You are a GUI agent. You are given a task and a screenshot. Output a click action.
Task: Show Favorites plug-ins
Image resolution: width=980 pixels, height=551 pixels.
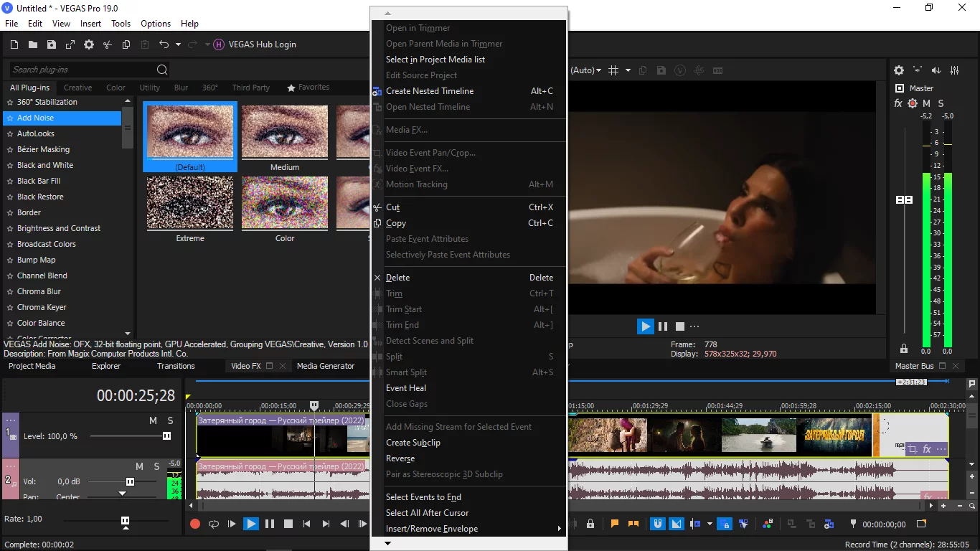coord(308,88)
